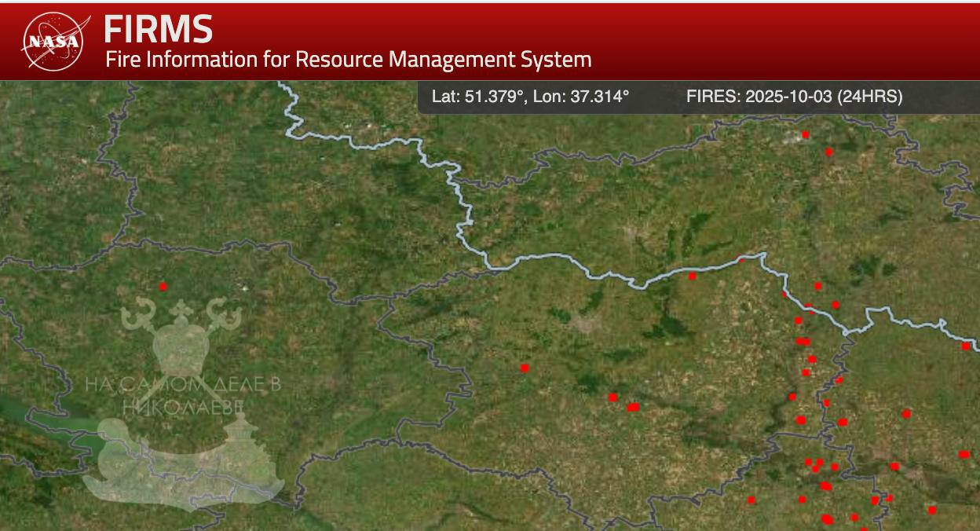Click the NASA logo in the header

52,41
